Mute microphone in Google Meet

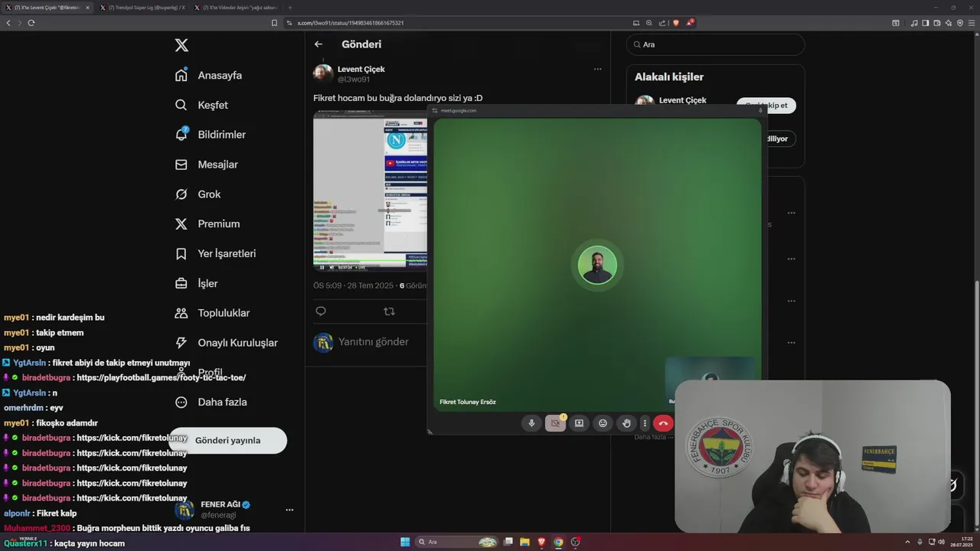pos(531,423)
